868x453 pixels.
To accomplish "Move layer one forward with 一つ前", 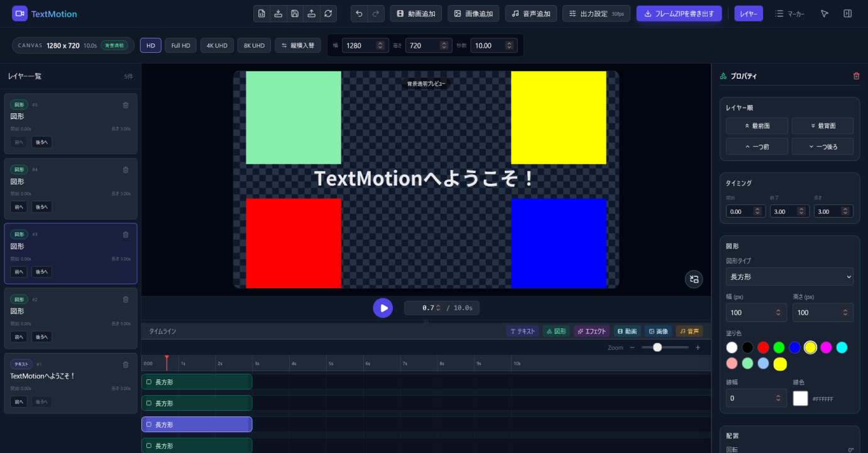I will [x=757, y=147].
